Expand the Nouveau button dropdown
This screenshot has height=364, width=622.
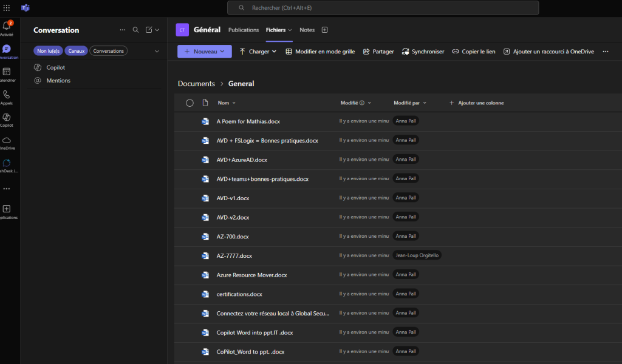pyautogui.click(x=222, y=52)
